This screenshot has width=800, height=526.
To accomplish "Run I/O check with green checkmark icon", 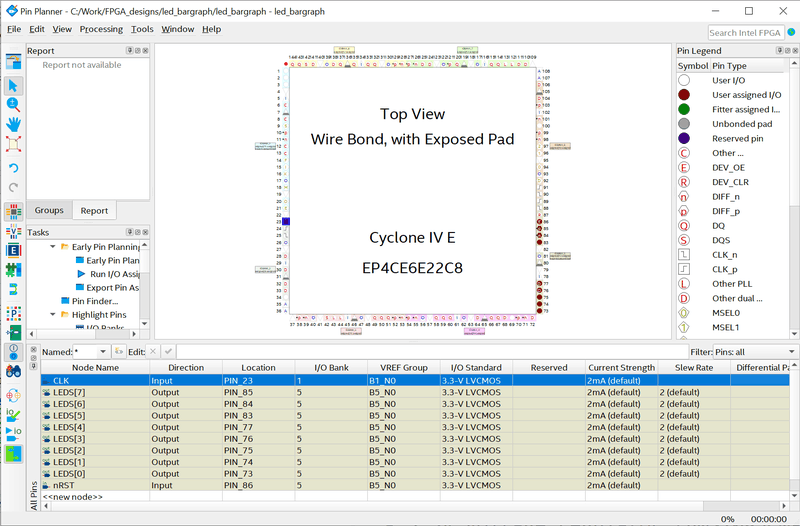I will (x=13, y=415).
